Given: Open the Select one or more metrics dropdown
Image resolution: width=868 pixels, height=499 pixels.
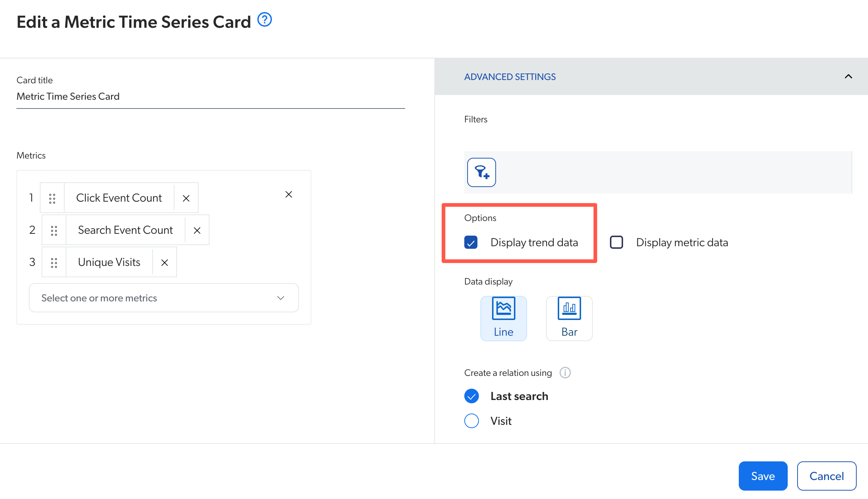Looking at the screenshot, I should [164, 298].
